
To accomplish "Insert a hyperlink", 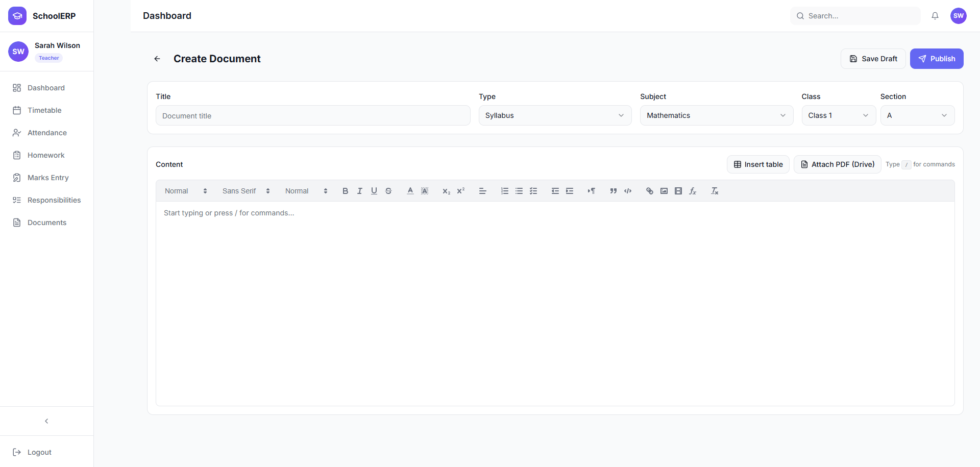I will 649,191.
